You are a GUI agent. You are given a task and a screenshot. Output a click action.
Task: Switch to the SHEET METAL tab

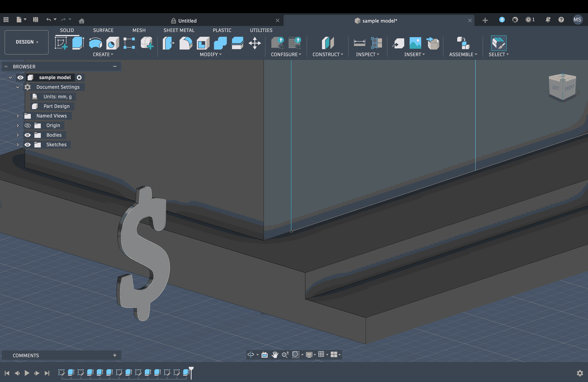(179, 30)
